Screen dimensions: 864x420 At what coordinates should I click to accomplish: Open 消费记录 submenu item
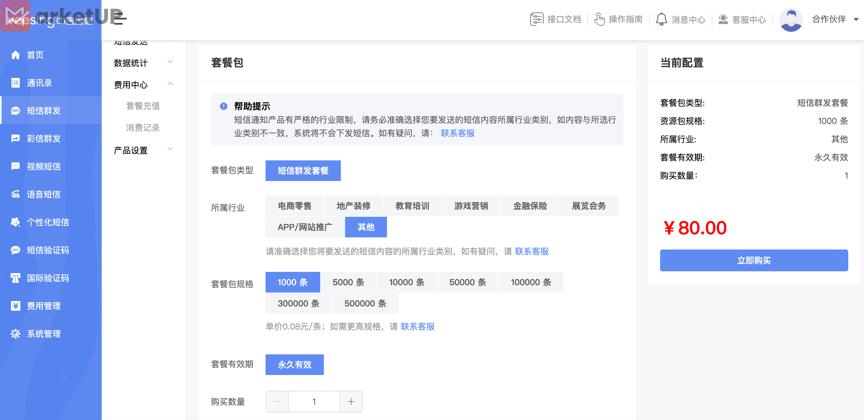143,127
